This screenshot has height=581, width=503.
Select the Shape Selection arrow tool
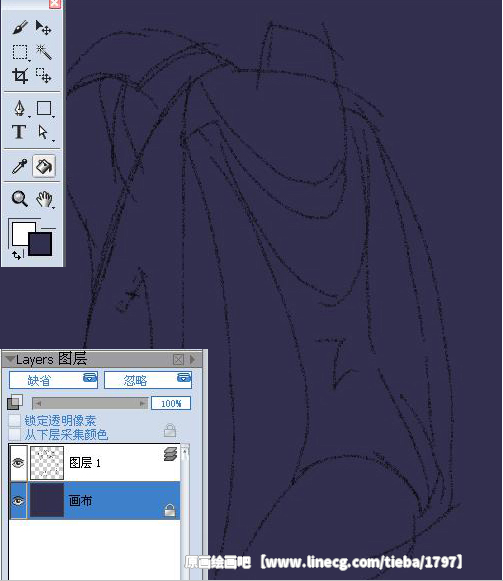(x=43, y=132)
